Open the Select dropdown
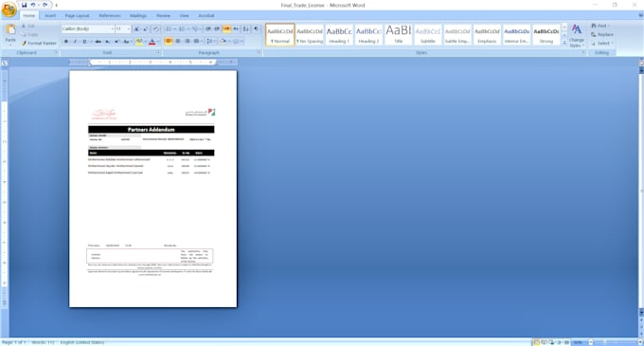Viewport: 644px width, 346px height. (x=602, y=44)
